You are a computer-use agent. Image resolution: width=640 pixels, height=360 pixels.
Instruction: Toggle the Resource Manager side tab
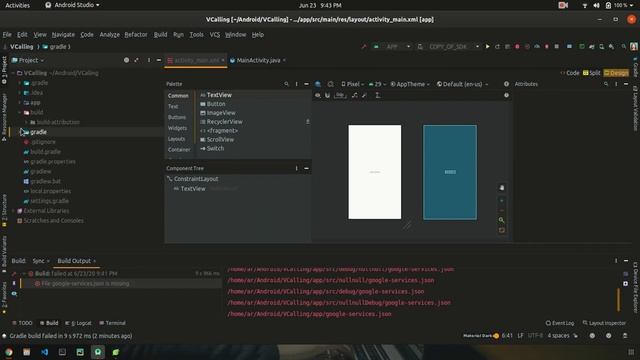tap(4, 117)
